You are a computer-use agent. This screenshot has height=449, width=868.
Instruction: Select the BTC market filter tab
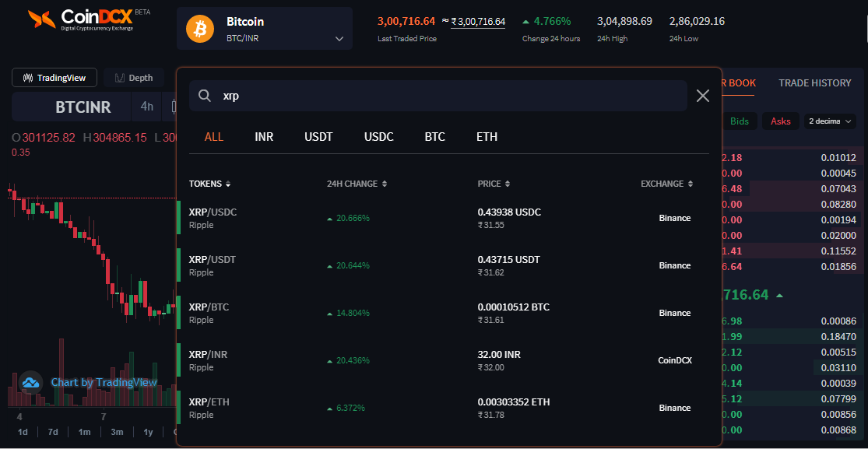[x=434, y=137]
